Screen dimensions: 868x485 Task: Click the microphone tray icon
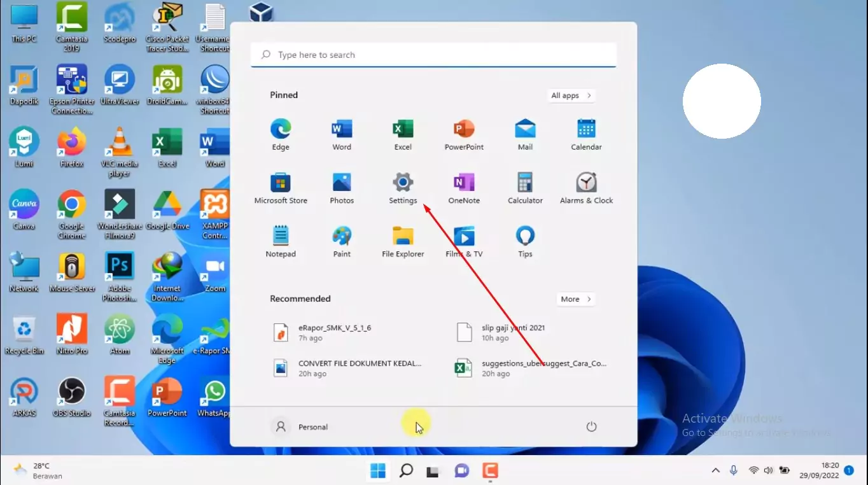click(x=734, y=470)
